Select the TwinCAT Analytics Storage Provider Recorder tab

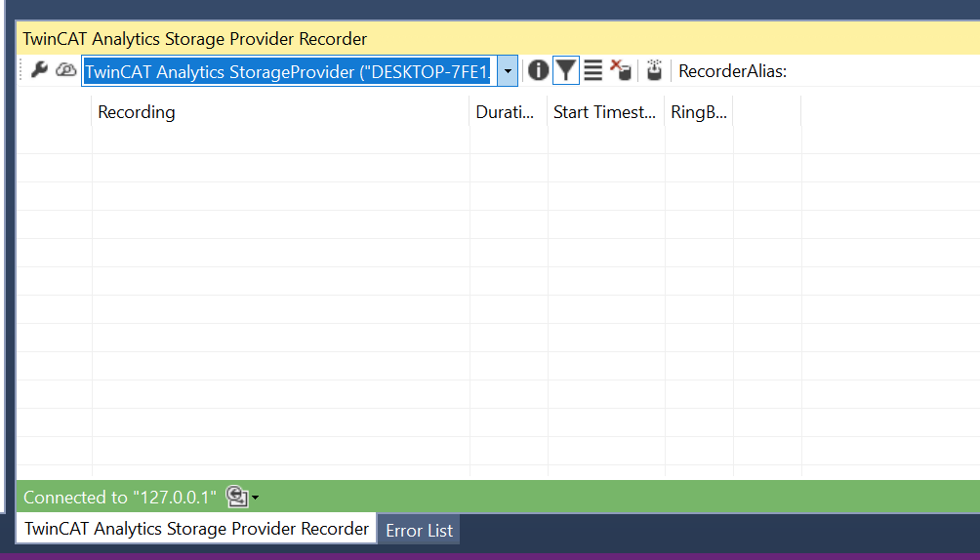pos(196,529)
